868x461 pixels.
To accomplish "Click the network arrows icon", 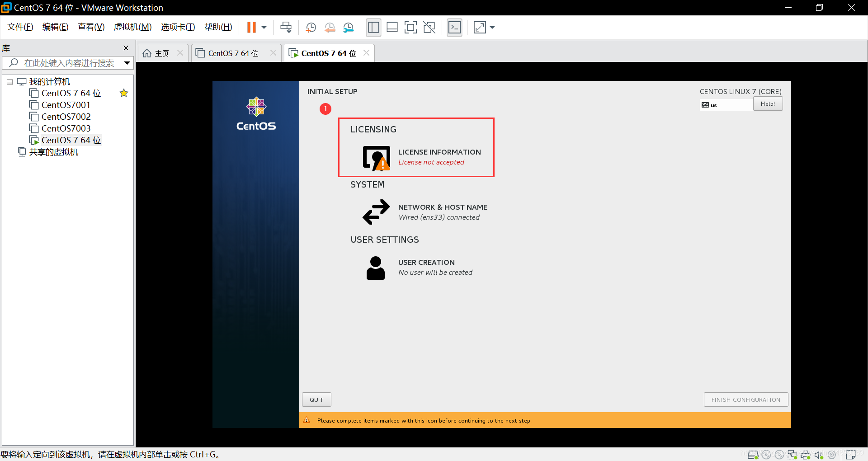I will [376, 212].
